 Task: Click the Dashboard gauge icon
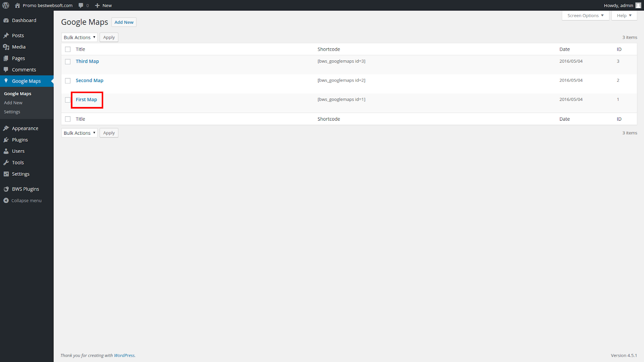(x=6, y=21)
